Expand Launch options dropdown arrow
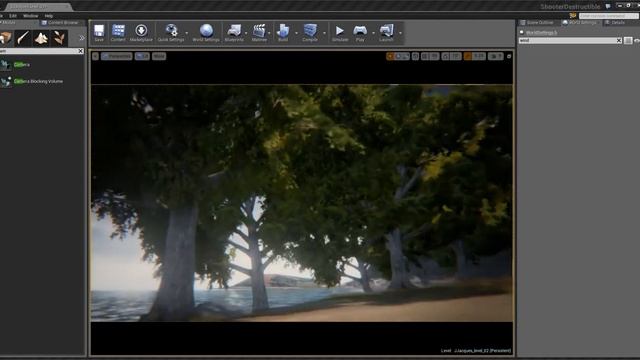640x360 pixels. coord(400,33)
